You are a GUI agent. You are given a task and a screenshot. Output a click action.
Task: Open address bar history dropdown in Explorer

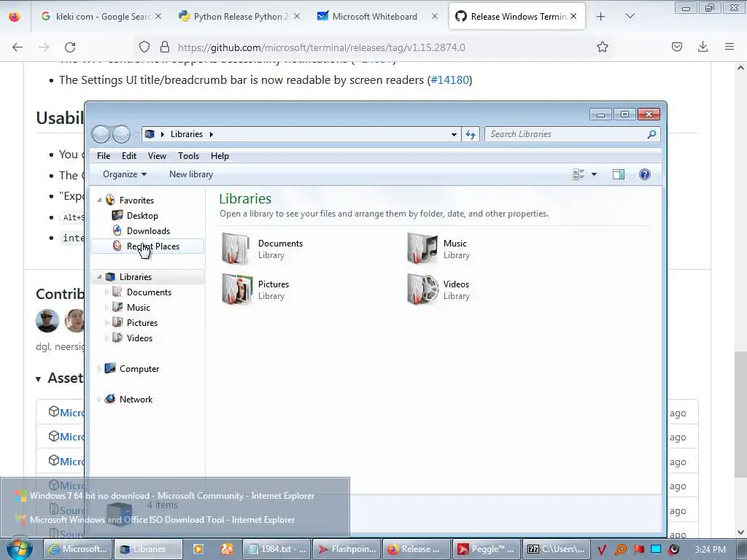coord(454,134)
